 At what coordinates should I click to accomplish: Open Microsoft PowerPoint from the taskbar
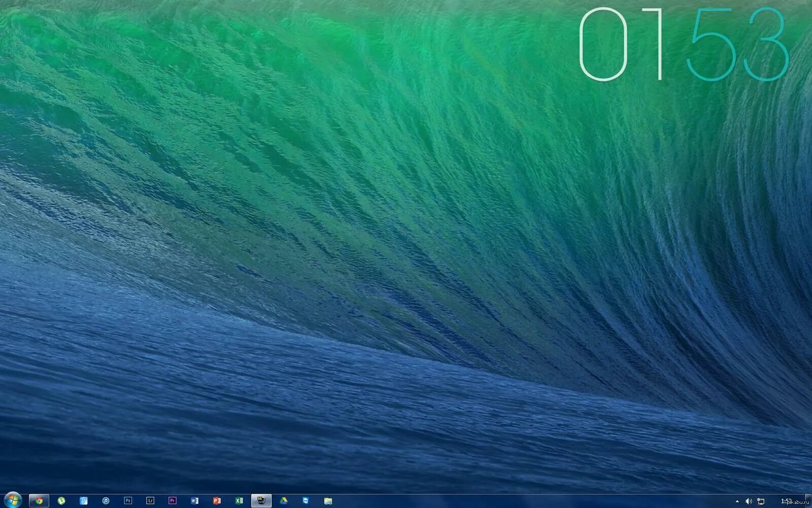pos(217,500)
